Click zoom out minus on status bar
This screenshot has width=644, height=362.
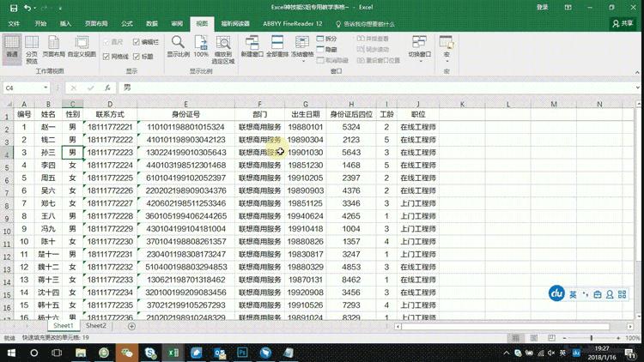[564, 338]
